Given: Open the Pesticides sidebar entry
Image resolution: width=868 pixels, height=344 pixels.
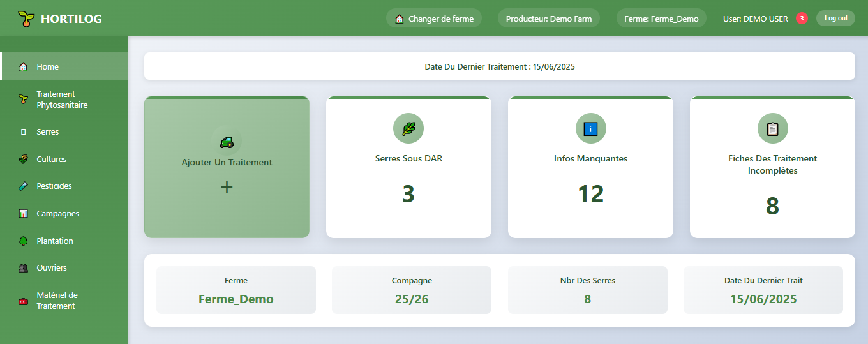Looking at the screenshot, I should pos(64,186).
